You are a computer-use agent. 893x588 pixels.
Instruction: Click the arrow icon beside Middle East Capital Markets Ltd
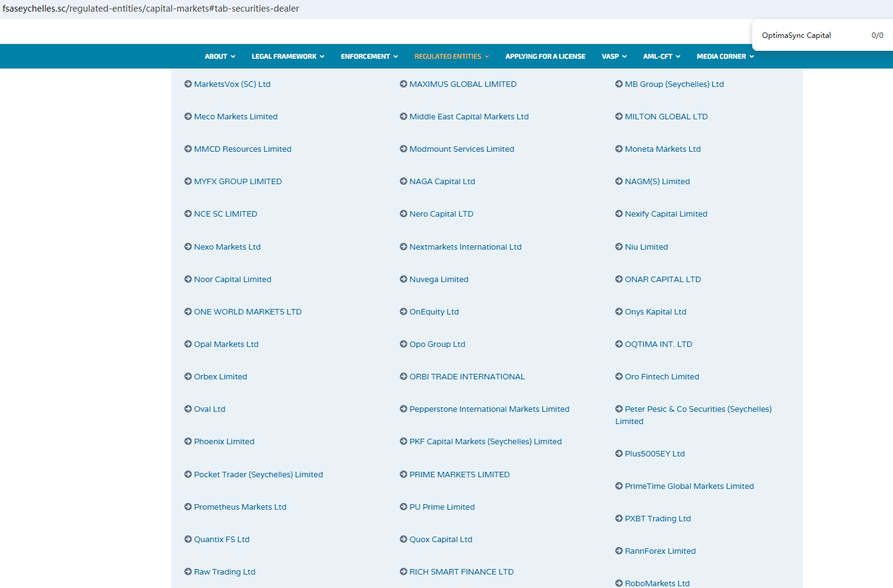point(403,116)
